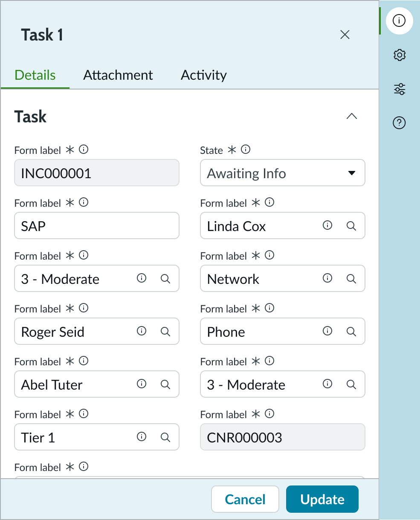The image size is (420, 520).
Task: Open the State dropdown showing Awaiting Info
Action: coord(282,173)
